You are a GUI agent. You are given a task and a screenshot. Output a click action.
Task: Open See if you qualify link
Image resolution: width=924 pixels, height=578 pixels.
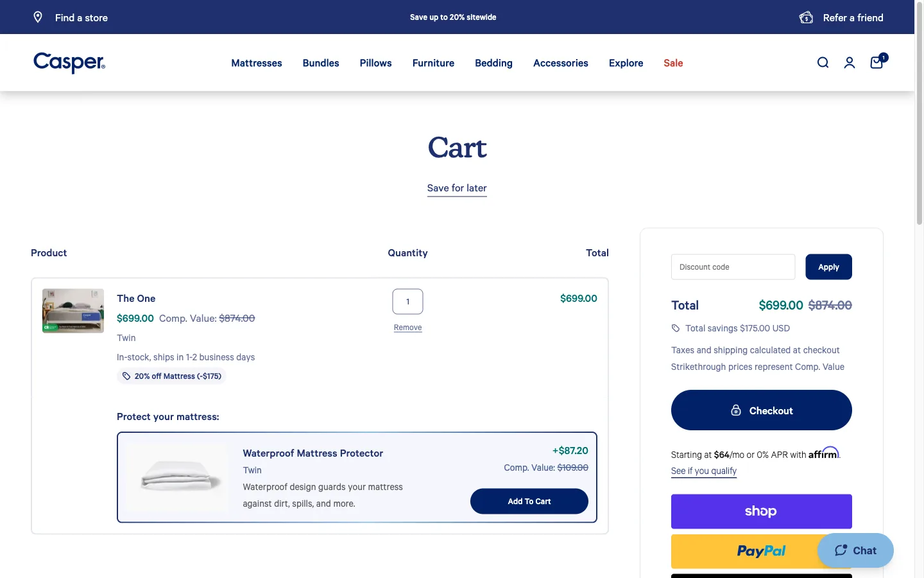click(x=704, y=471)
